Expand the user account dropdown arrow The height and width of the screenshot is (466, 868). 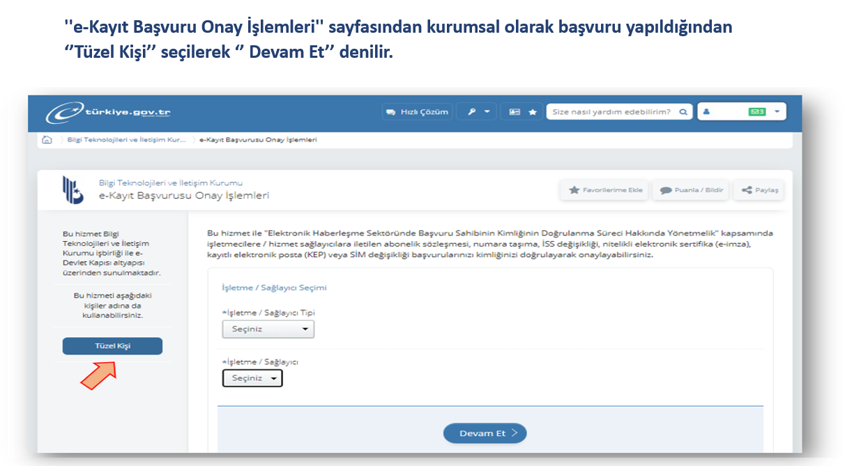pyautogui.click(x=777, y=112)
